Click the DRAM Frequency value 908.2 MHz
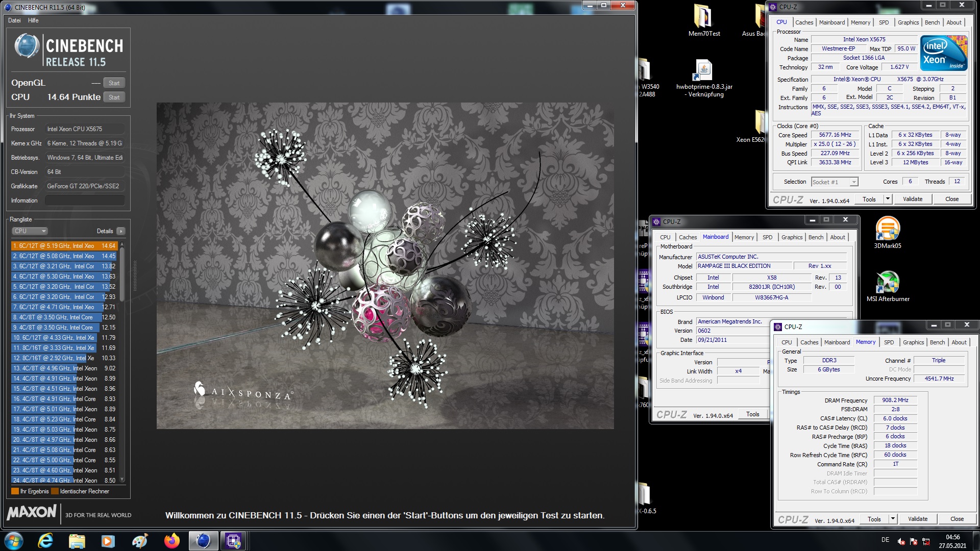Viewport: 980px width, 551px height. [895, 400]
